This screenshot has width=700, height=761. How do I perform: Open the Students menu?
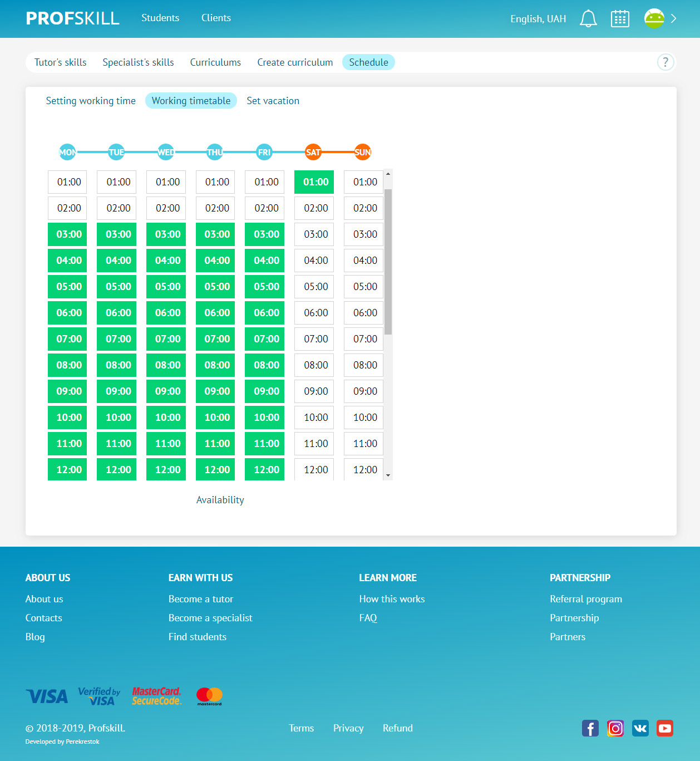click(160, 18)
